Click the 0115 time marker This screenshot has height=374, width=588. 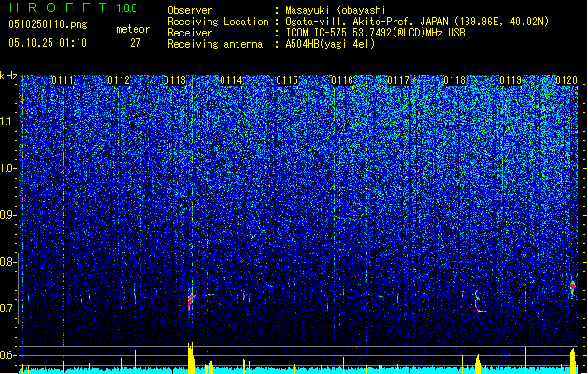click(287, 80)
